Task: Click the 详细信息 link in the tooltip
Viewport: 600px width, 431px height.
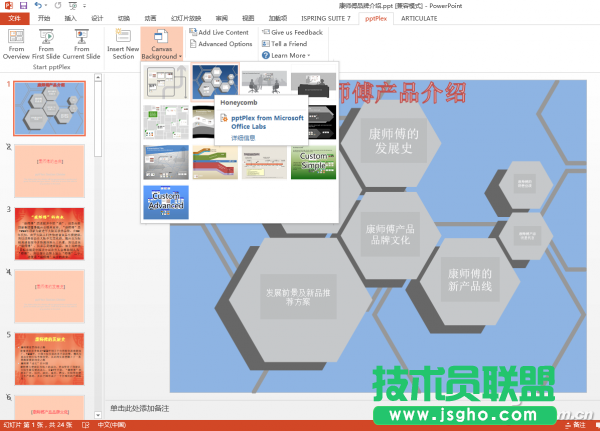Action: [x=244, y=137]
